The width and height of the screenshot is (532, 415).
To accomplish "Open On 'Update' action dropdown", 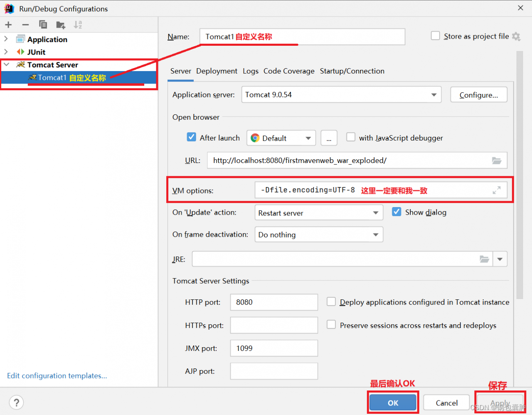I will point(376,213).
